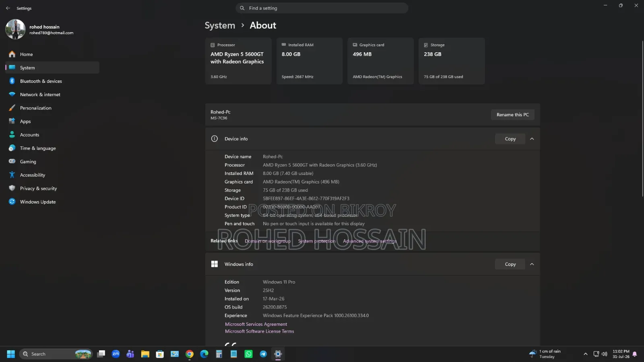Viewport: 644px width, 362px height.
Task: Open Google Chrome from the taskbar
Action: [190, 354]
